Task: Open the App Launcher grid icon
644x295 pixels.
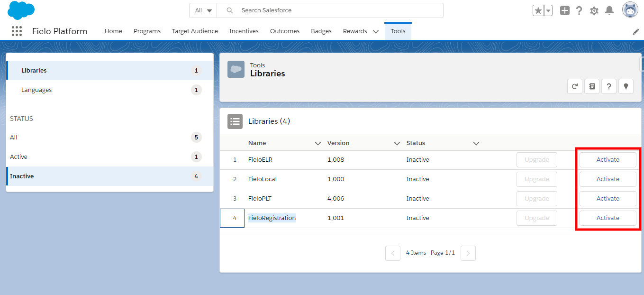Action: 17,31
